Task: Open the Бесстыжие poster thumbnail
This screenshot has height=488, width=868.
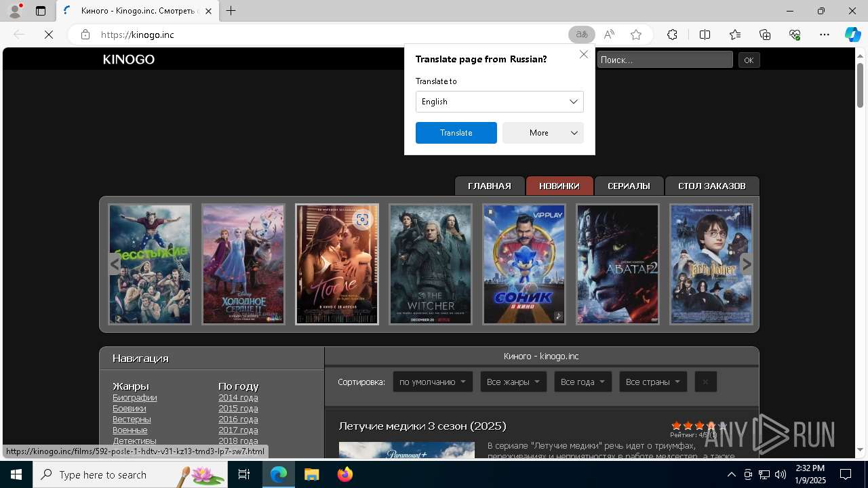Action: click(x=150, y=264)
